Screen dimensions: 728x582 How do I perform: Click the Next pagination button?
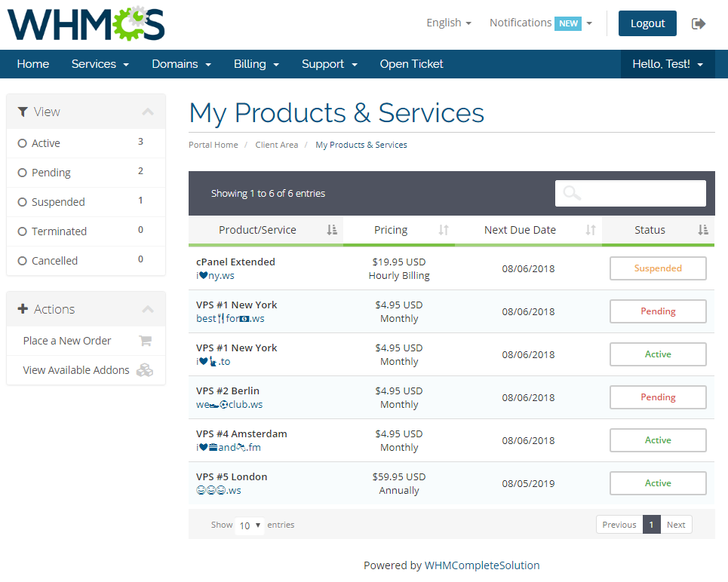[676, 525]
